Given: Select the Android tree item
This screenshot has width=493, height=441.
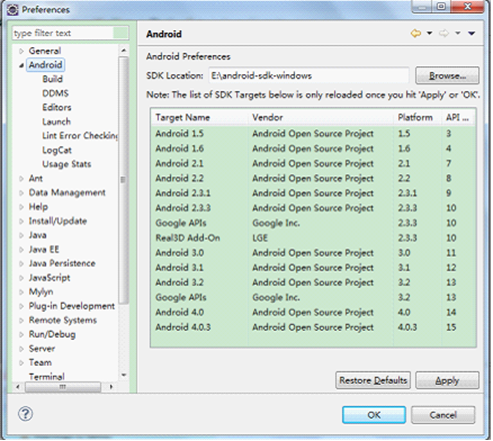Looking at the screenshot, I should [x=45, y=65].
